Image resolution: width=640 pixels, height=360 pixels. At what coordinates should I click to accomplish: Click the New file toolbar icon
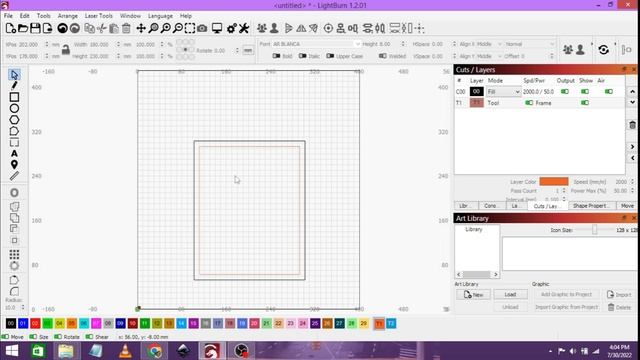[x=11, y=28]
